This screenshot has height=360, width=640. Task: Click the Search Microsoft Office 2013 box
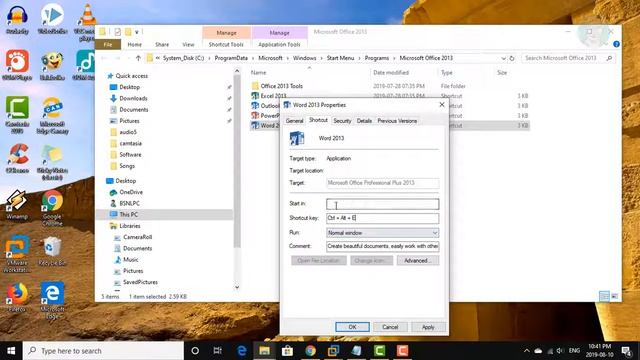[x=567, y=58]
